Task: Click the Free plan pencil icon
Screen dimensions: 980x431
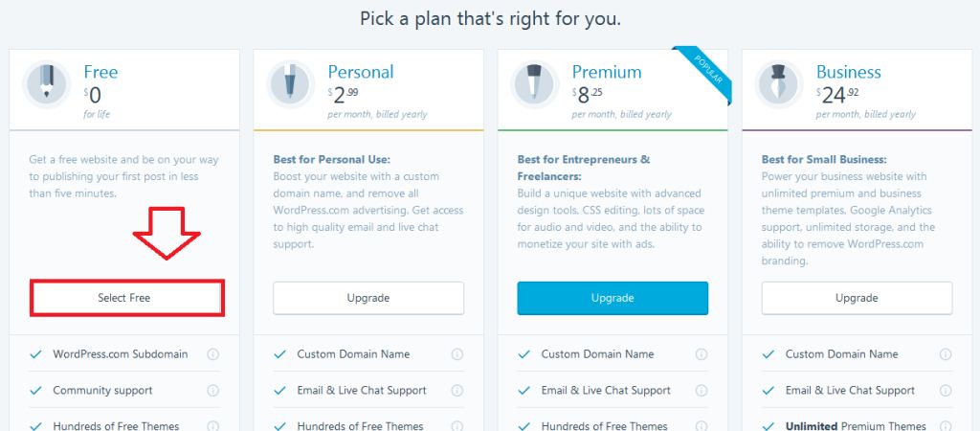Action: point(47,84)
